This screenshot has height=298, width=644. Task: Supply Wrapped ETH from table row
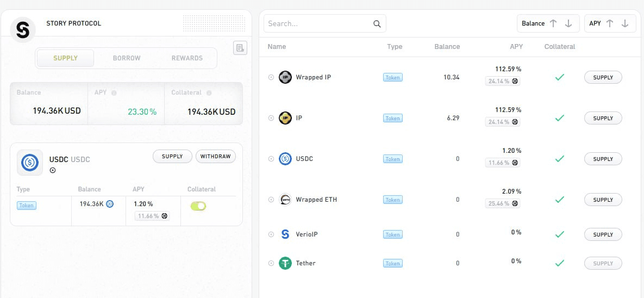603,200
